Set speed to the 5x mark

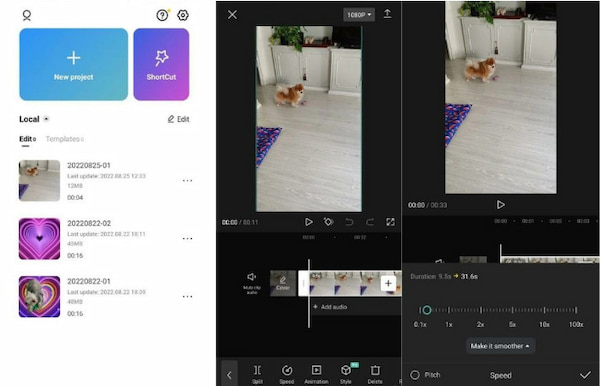coord(512,310)
